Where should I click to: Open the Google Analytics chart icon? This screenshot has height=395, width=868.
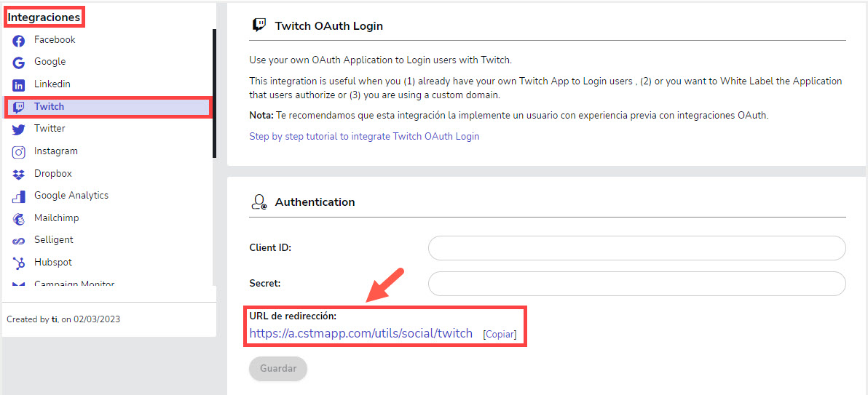pos(19,196)
